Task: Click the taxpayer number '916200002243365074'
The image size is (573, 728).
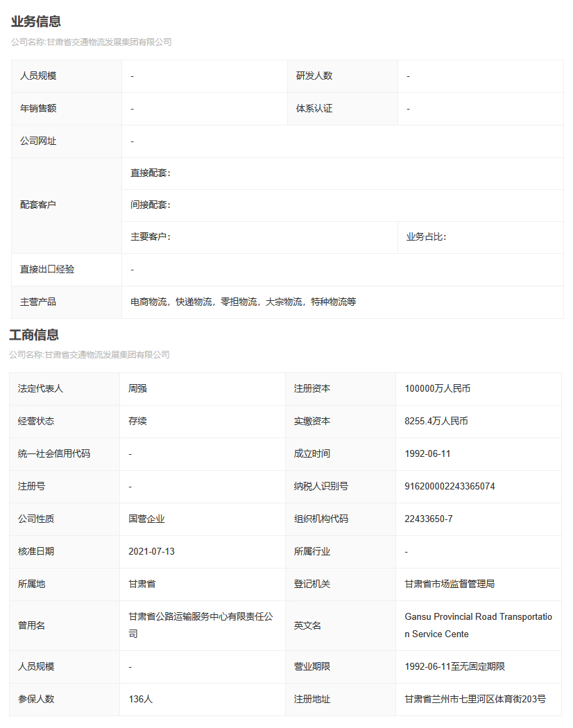Action: (x=450, y=486)
